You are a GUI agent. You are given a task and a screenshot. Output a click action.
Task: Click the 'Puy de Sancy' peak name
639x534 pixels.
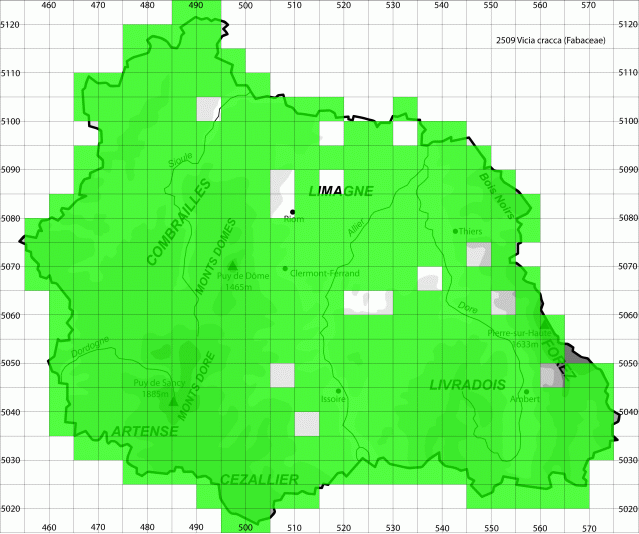click(159, 383)
